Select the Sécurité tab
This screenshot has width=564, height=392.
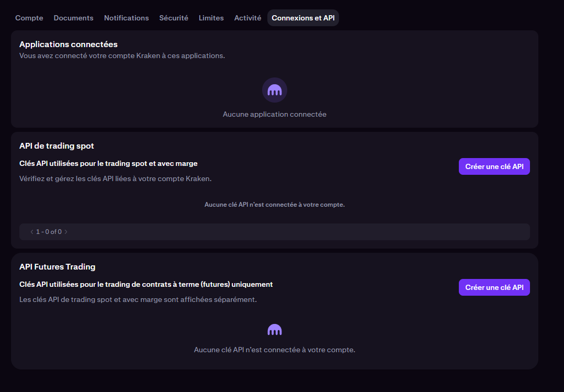(174, 18)
